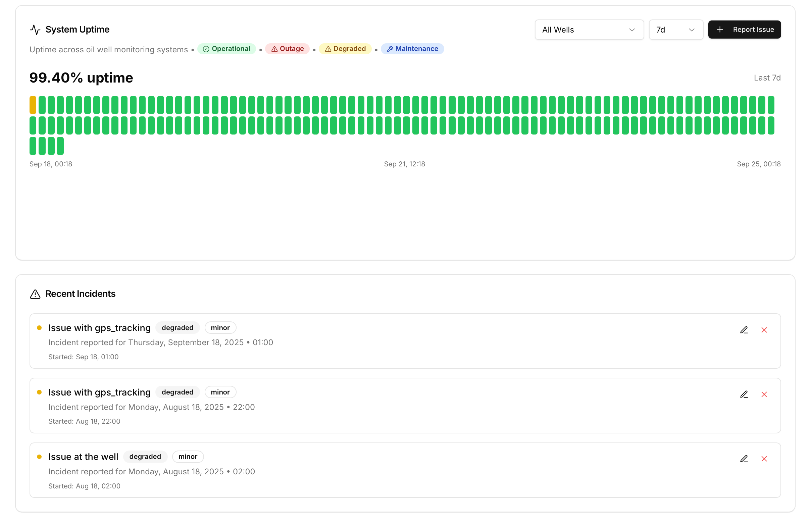
Task: Click the Recent Incidents warning triangle icon
Action: 35,294
